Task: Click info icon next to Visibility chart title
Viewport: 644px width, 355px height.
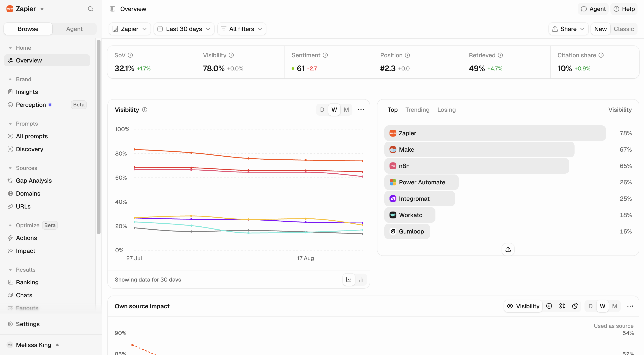Action: pos(145,110)
